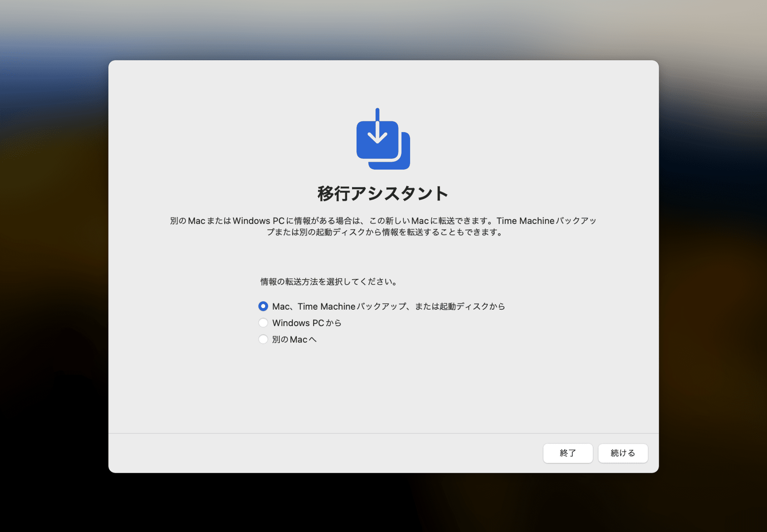Click the 移行アシスタント title heading

pyautogui.click(x=383, y=194)
